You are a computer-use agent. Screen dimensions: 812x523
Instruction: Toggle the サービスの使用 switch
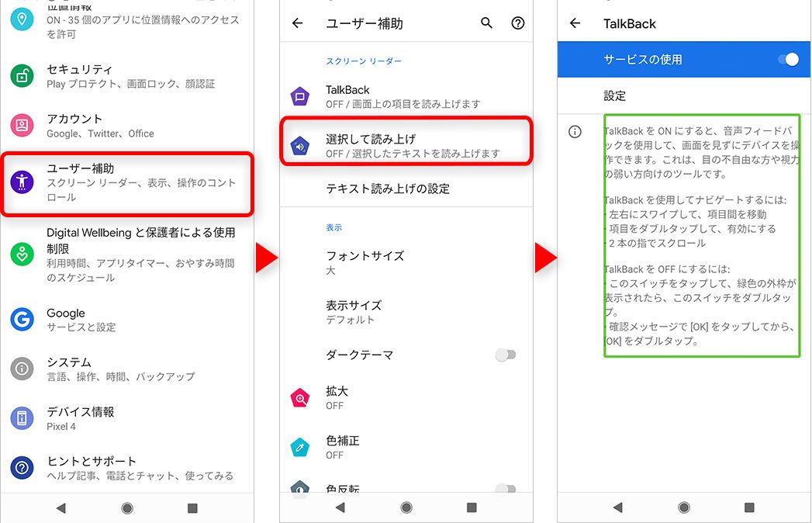click(788, 60)
